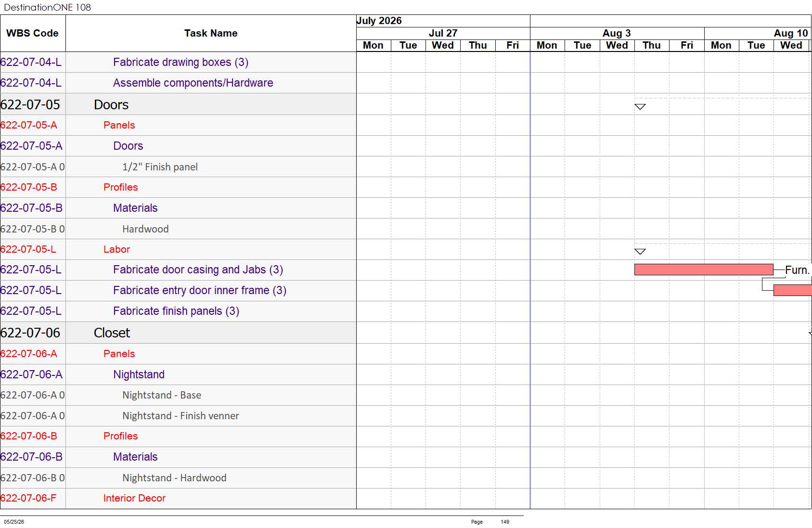Select task Fabricate finish panels (3)

click(176, 311)
